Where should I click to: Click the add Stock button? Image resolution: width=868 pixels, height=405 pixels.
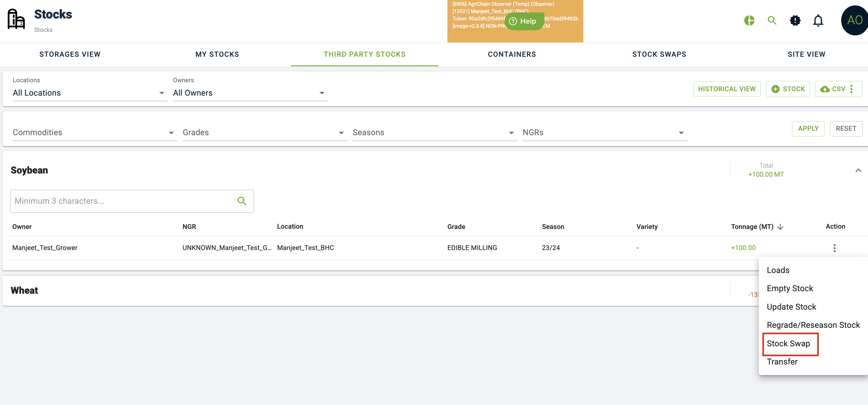(788, 89)
